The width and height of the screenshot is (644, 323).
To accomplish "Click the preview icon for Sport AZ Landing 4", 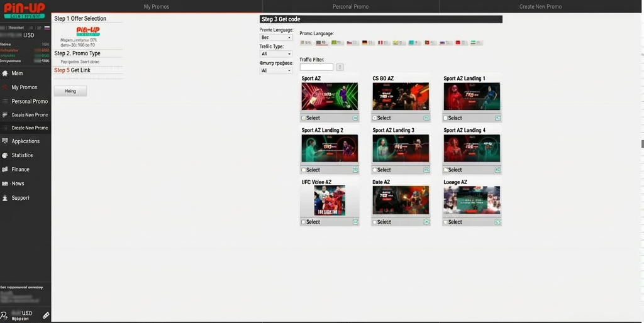I will coord(497,170).
